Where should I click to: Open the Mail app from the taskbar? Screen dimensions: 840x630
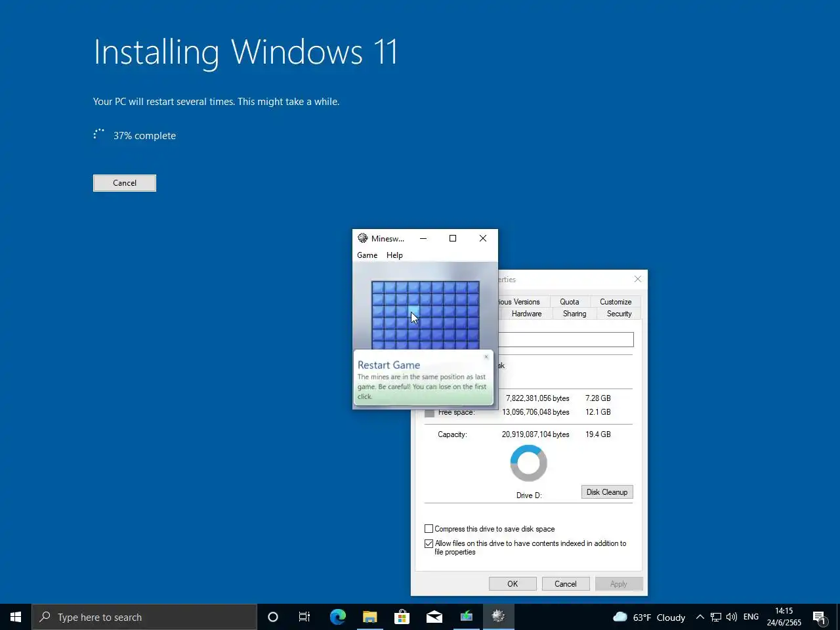434,617
